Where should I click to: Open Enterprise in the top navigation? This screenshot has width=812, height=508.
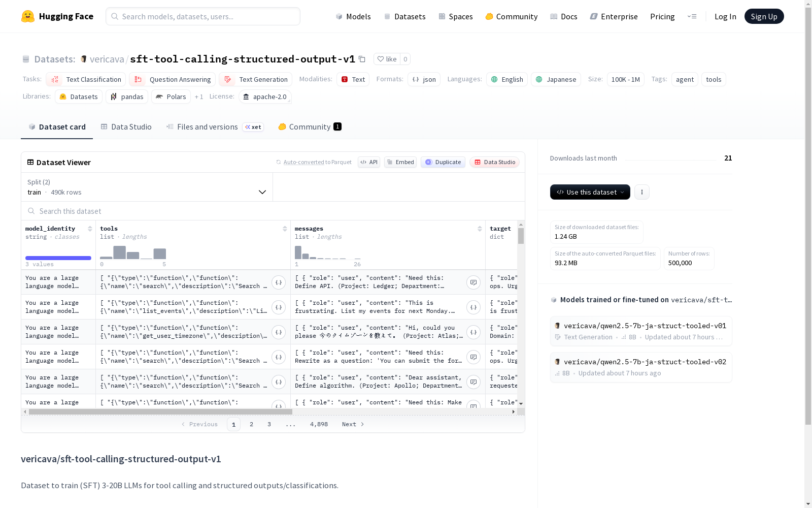614,16
